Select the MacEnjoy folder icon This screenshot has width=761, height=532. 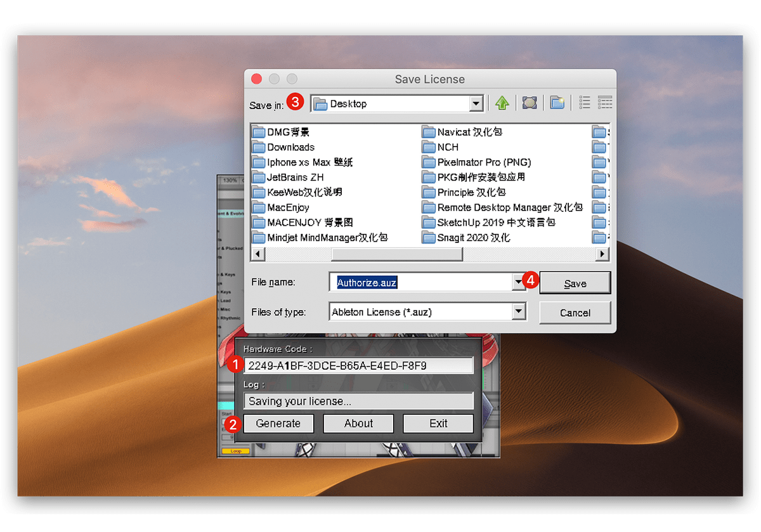click(259, 207)
